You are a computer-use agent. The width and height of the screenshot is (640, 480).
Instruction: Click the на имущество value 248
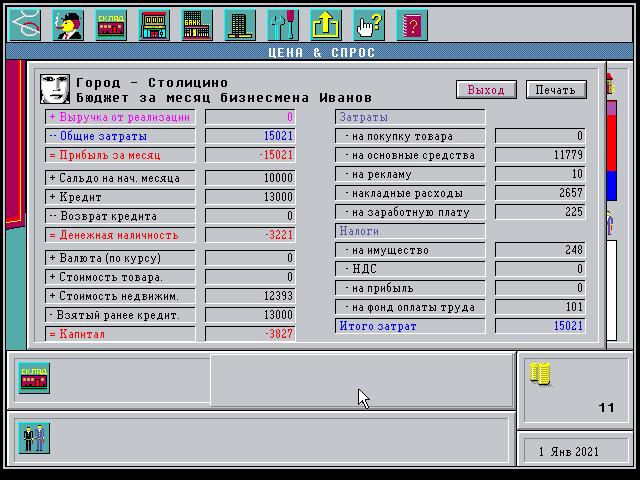540,250
